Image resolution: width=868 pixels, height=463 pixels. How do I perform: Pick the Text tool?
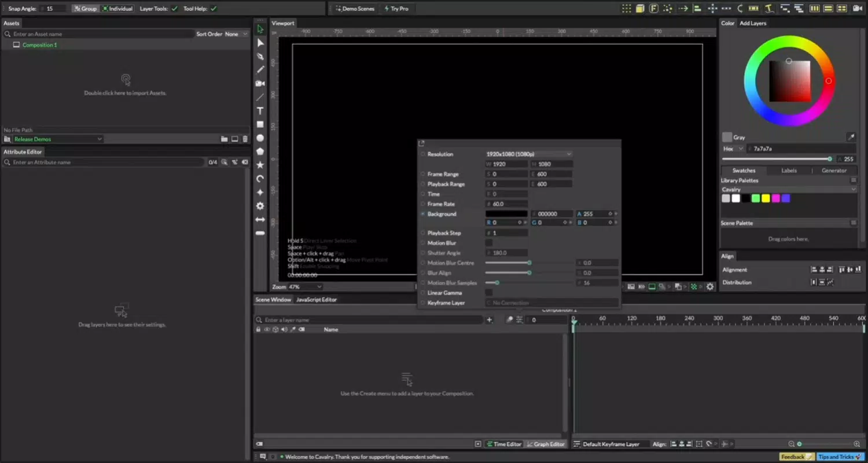(x=260, y=111)
